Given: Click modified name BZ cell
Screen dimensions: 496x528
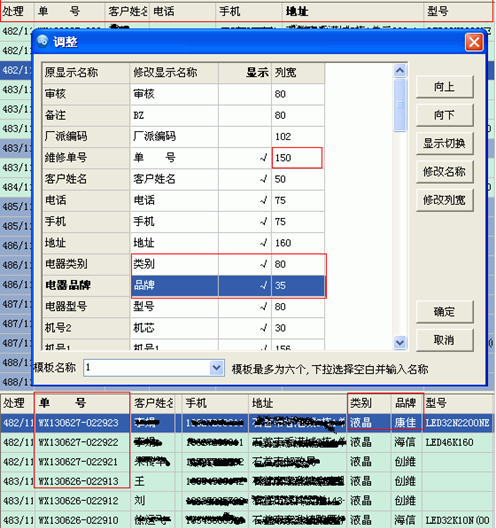Looking at the screenshot, I should pyautogui.click(x=174, y=115).
